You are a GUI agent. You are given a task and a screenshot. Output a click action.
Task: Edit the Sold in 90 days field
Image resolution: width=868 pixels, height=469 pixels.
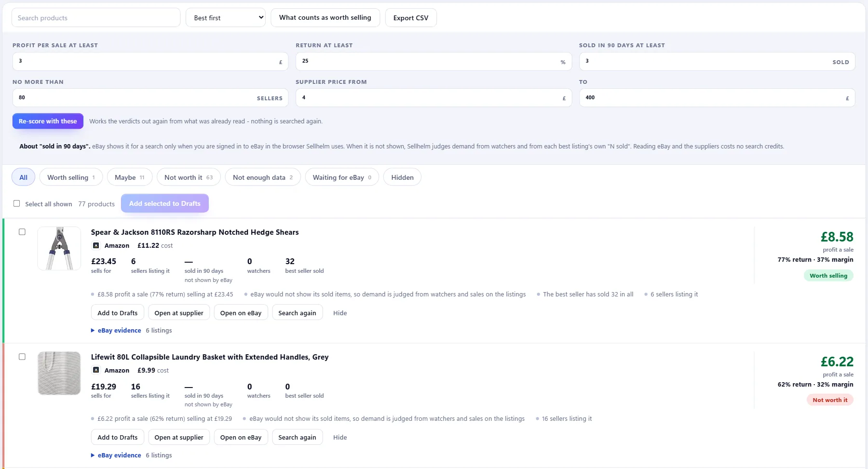[717, 61]
